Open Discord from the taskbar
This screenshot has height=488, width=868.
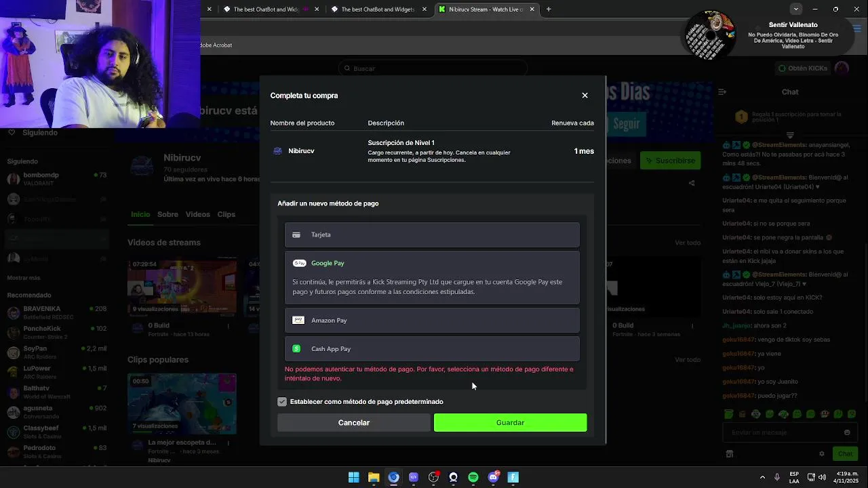(494, 477)
